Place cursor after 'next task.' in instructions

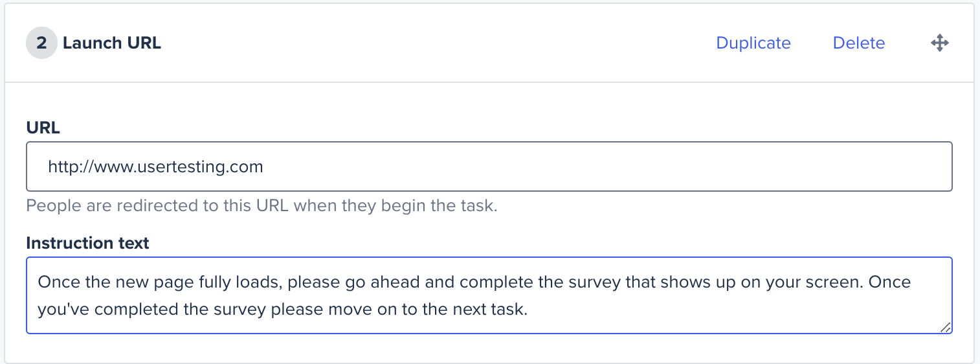coord(529,310)
